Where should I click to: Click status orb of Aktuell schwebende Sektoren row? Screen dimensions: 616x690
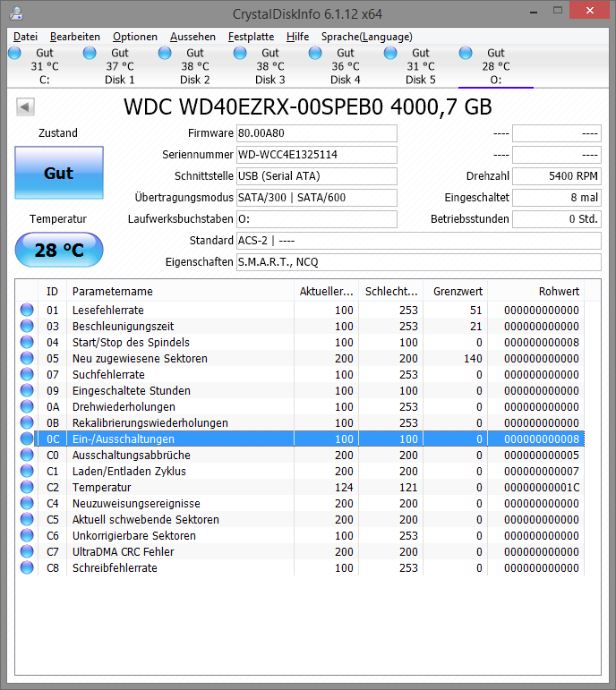click(27, 520)
